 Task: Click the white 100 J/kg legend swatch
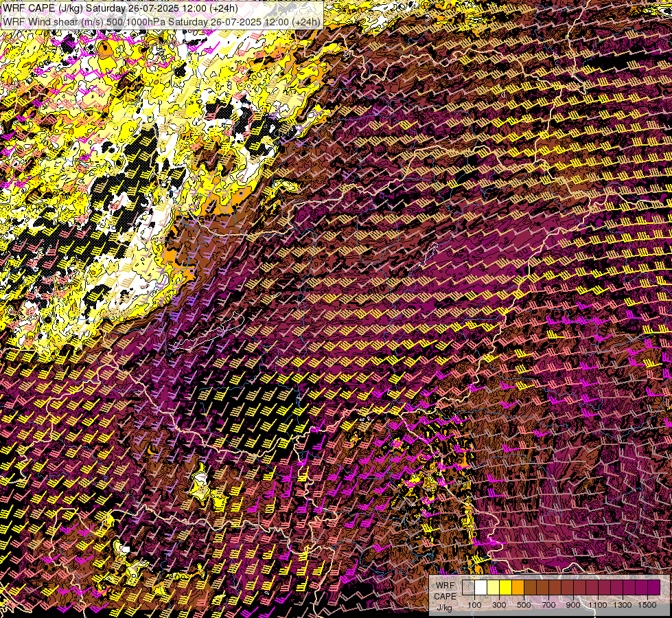tap(481, 588)
